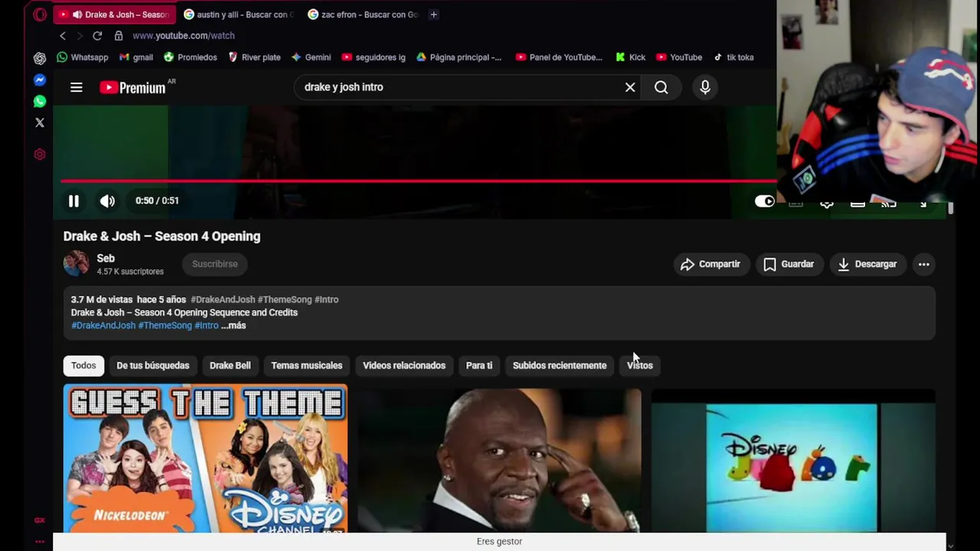980x551 pixels.
Task: Click the red video progress bar
Action: [419, 181]
